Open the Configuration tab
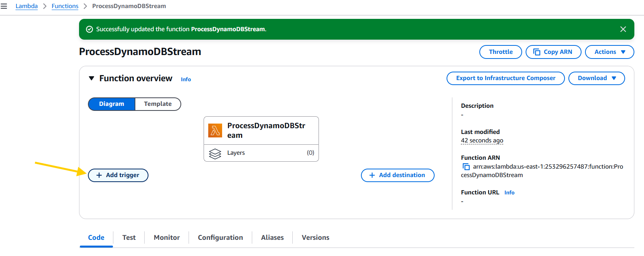 point(220,238)
